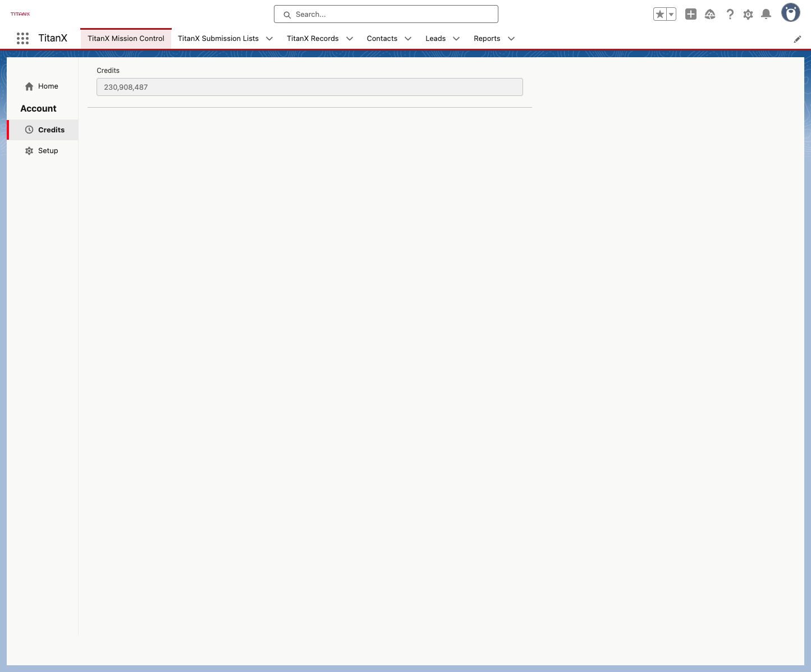Screen dimensions: 811x672
Task: Open the Help question mark icon
Action: click(730, 15)
